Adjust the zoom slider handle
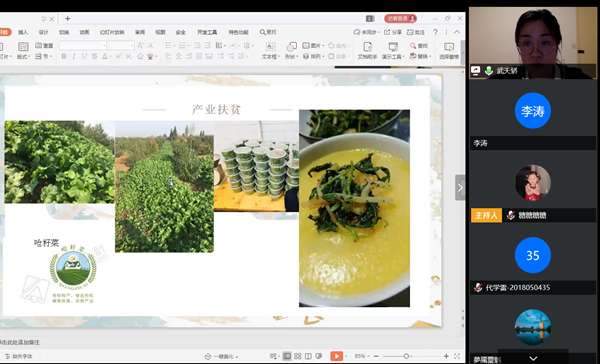This screenshot has width=600, height=364. click(406, 356)
